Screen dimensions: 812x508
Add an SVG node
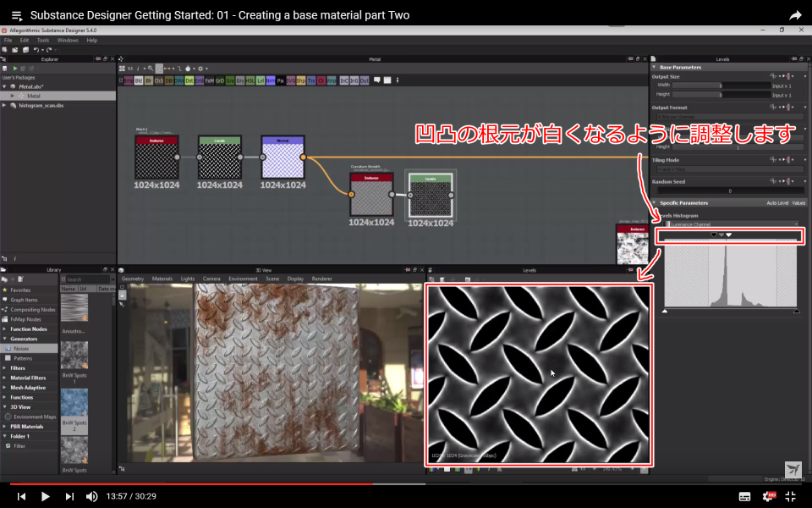pos(290,80)
